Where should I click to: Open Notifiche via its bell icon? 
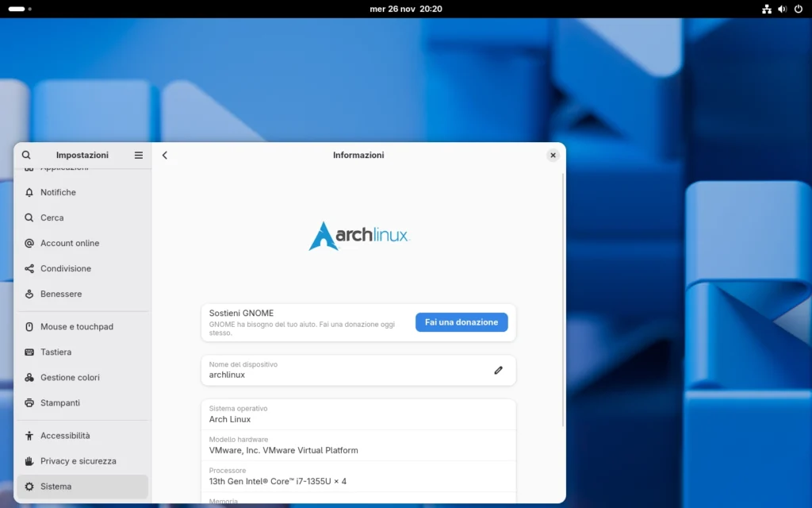coord(29,193)
